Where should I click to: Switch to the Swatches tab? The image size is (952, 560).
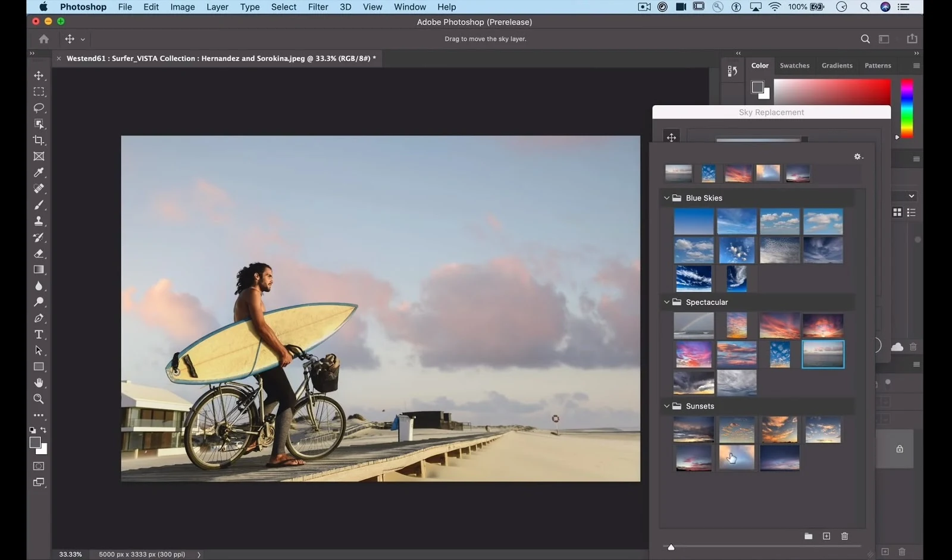coord(794,65)
